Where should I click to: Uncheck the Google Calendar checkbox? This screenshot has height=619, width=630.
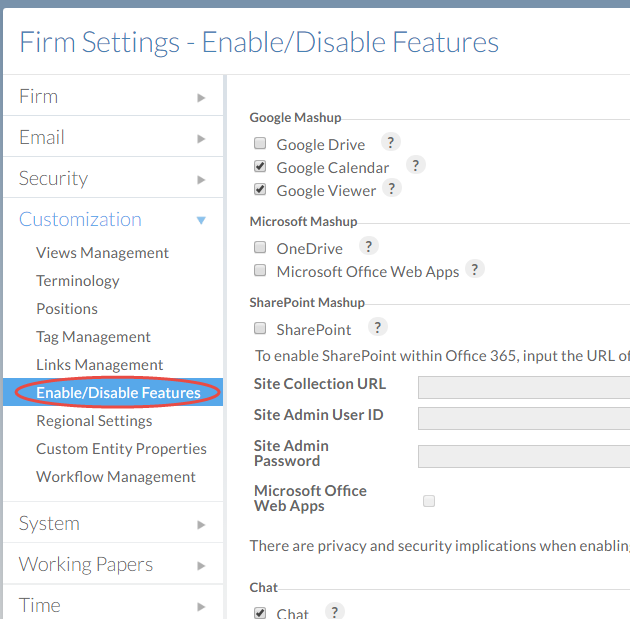point(260,167)
